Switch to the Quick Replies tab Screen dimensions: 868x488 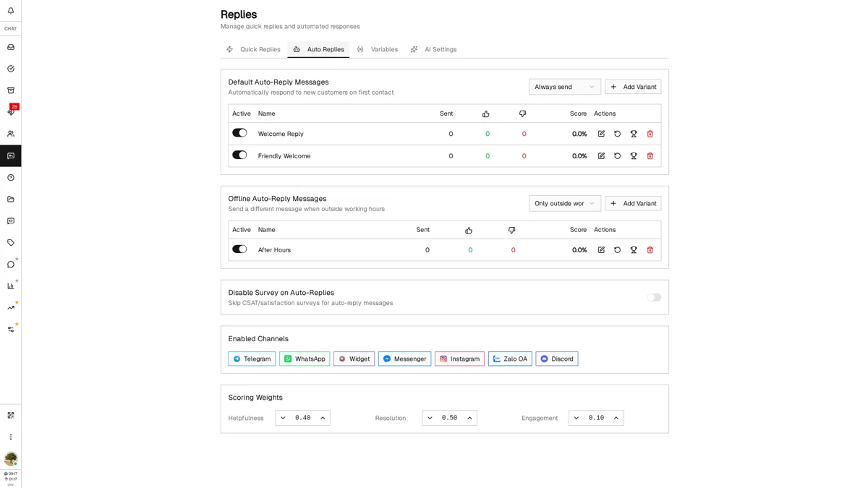pyautogui.click(x=253, y=50)
